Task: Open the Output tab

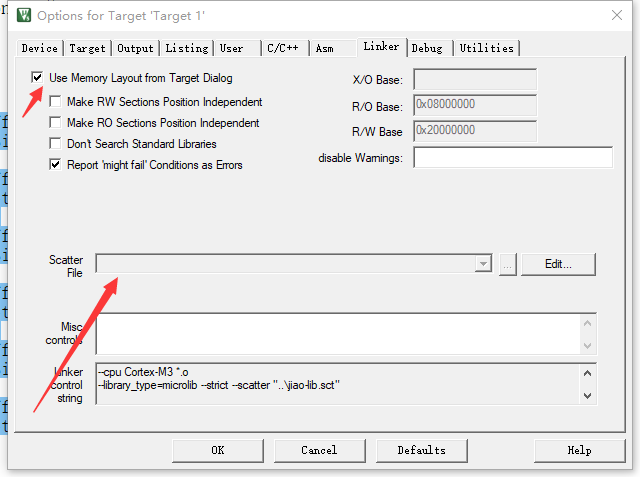Action: tap(135, 48)
